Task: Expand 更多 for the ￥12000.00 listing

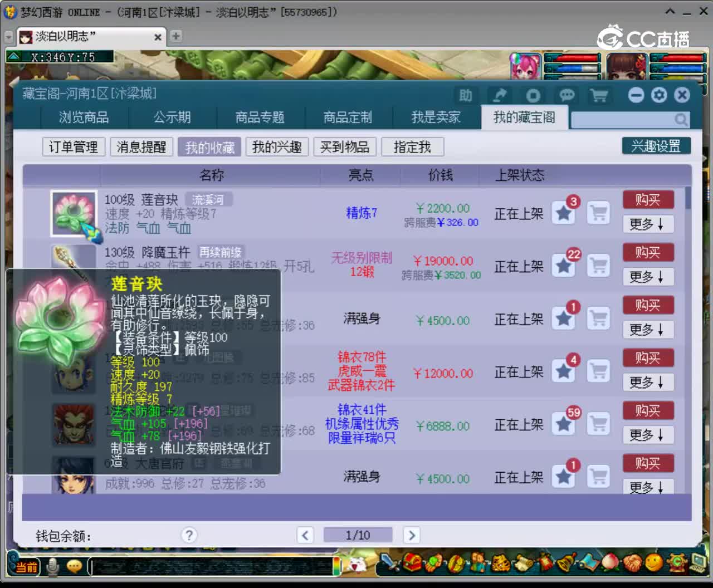Action: point(648,382)
